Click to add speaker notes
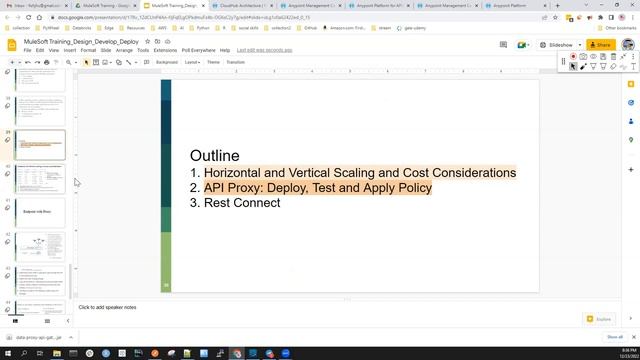The image size is (640, 360). coord(107,307)
